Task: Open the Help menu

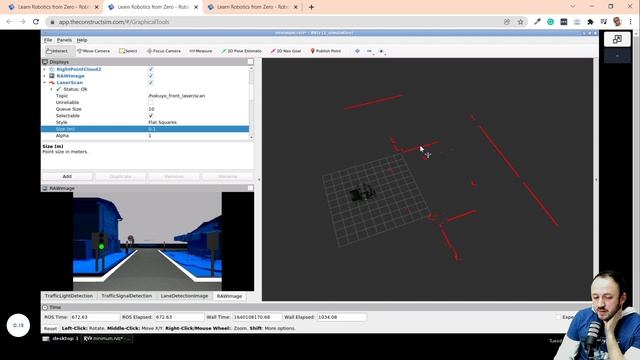Action: [x=82, y=40]
